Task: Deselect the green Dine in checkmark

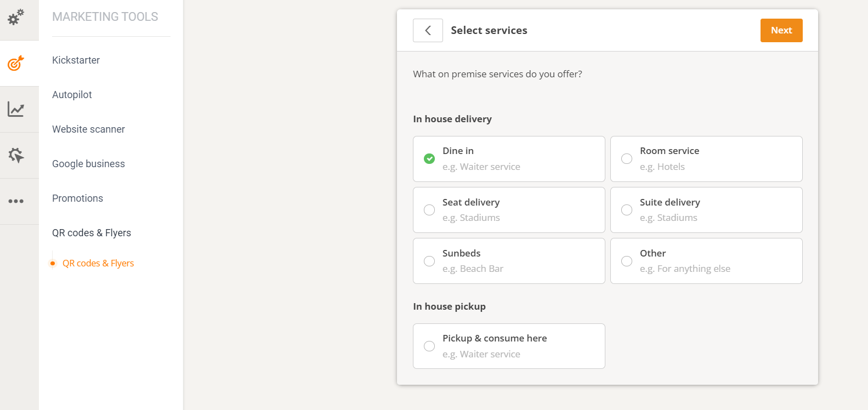Action: click(x=429, y=159)
